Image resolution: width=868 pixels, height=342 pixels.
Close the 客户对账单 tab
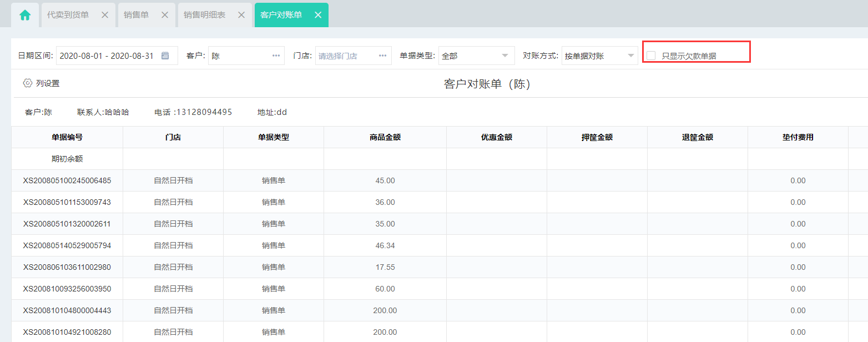point(318,15)
